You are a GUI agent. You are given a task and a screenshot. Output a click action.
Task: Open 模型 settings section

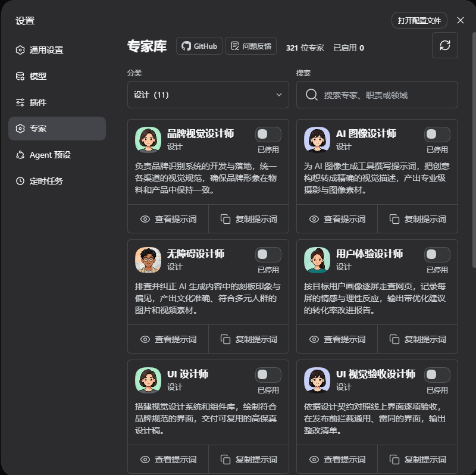[57, 76]
